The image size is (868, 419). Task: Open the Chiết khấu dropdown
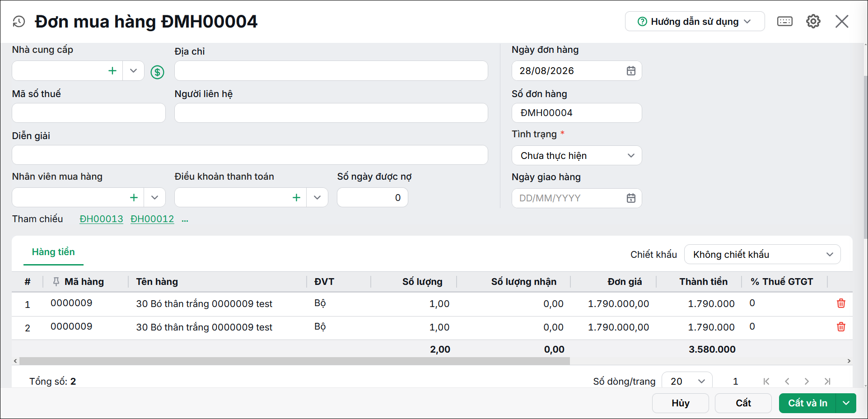(x=762, y=254)
